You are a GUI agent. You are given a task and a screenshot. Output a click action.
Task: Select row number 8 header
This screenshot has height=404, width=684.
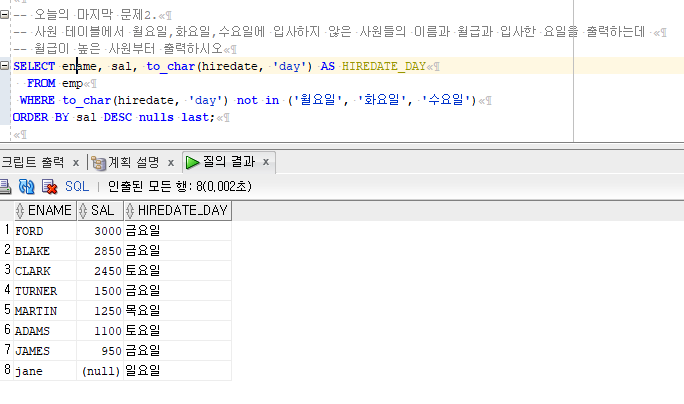pyautogui.click(x=7, y=370)
